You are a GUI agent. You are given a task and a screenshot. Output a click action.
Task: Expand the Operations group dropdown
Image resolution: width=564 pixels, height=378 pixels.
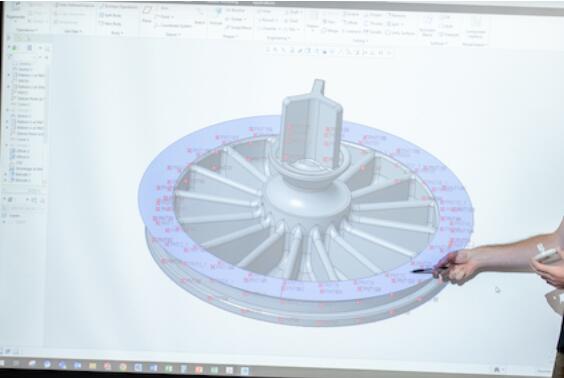coord(26,30)
